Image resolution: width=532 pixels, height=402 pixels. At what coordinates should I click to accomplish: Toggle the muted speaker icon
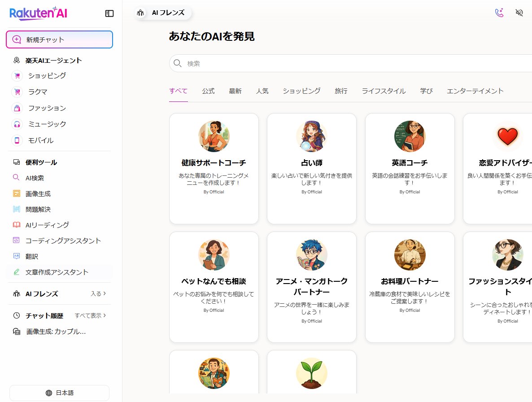519,13
